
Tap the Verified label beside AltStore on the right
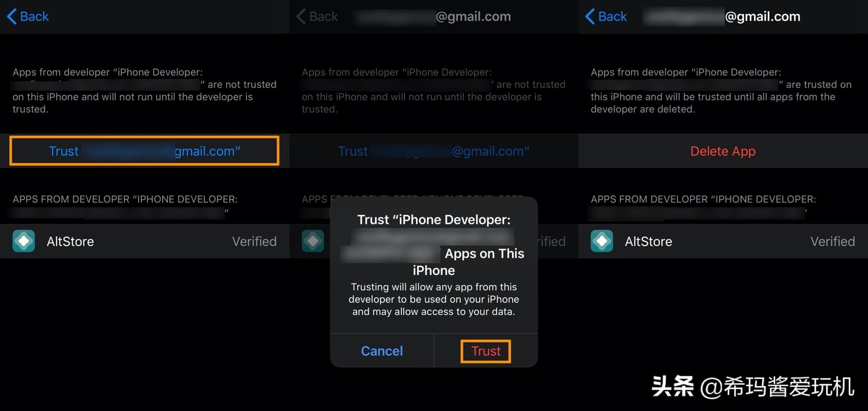pos(833,241)
